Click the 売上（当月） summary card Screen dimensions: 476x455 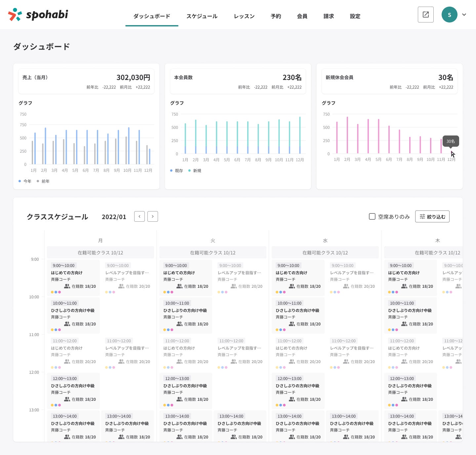click(86, 81)
